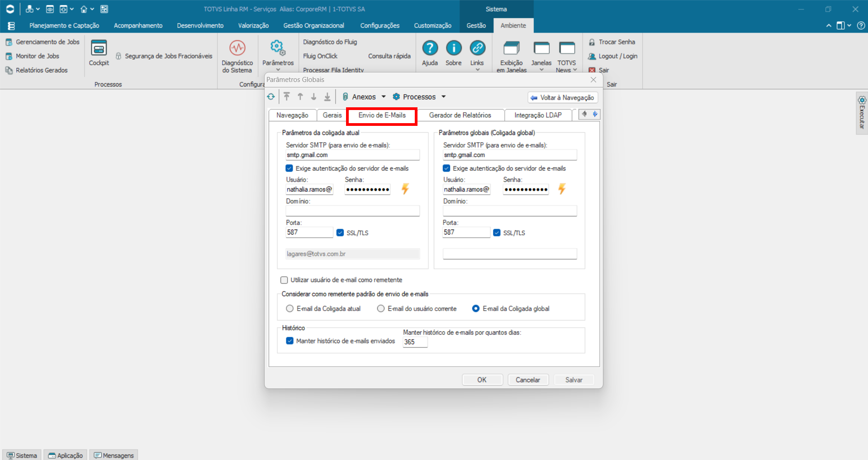The height and width of the screenshot is (460, 868).
Task: Switch to the Navegação tab
Action: [x=292, y=115]
